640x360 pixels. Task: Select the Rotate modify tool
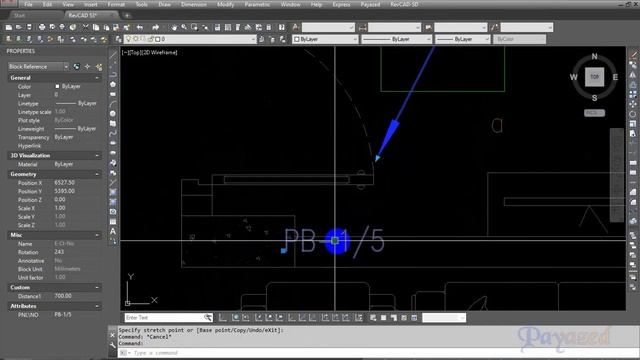click(633, 114)
